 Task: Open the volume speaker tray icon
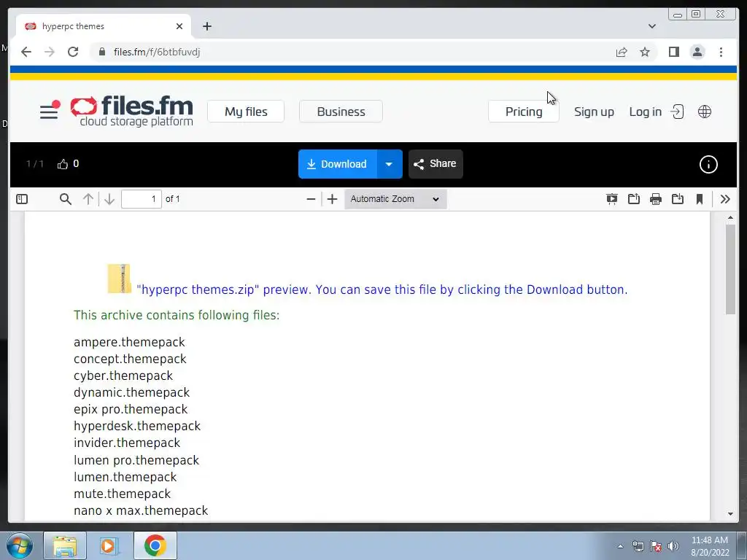tap(673, 546)
